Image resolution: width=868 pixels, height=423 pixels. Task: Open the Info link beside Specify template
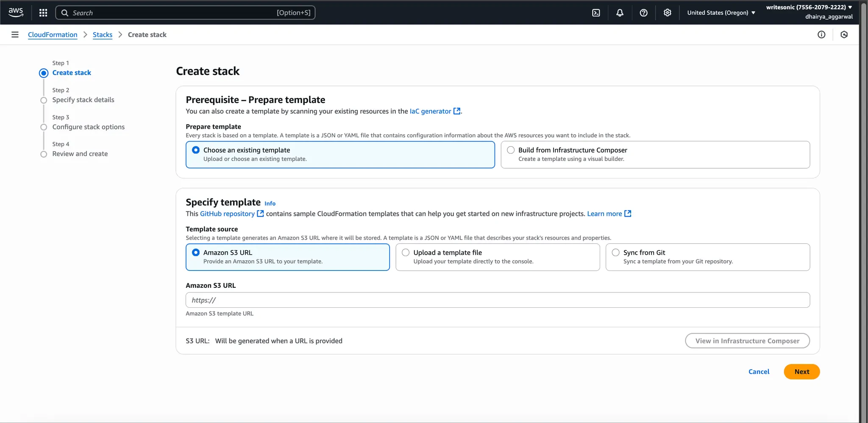coord(270,203)
